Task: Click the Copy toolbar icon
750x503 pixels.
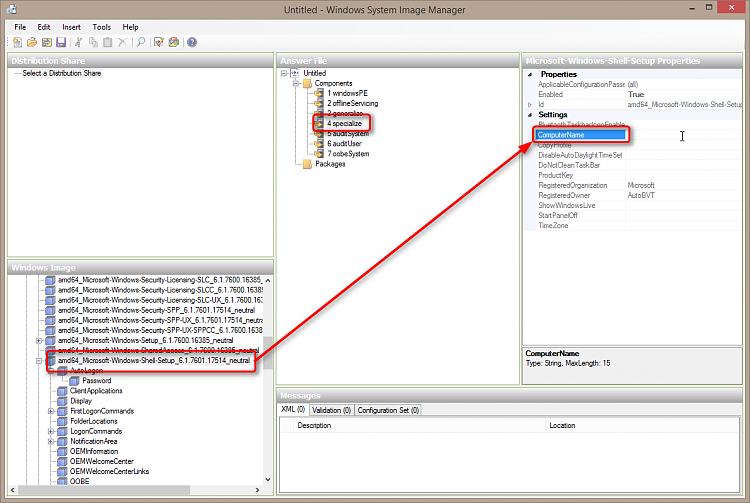Action: click(x=93, y=43)
